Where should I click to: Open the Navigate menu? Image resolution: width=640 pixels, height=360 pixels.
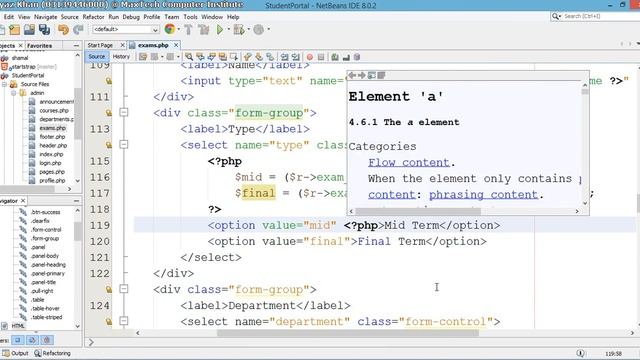(45, 17)
